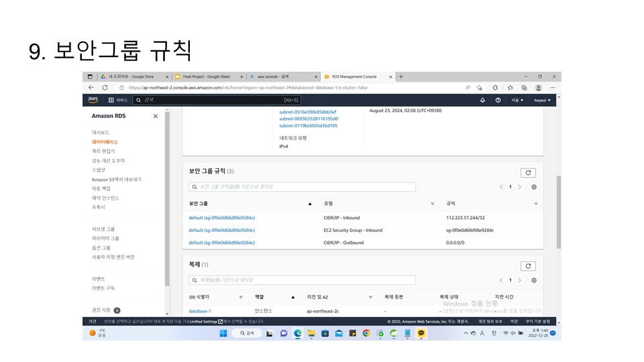Click the 112.223.37.244/32 rule value
Image resolution: width=644 pixels, height=362 pixels.
[466, 218]
